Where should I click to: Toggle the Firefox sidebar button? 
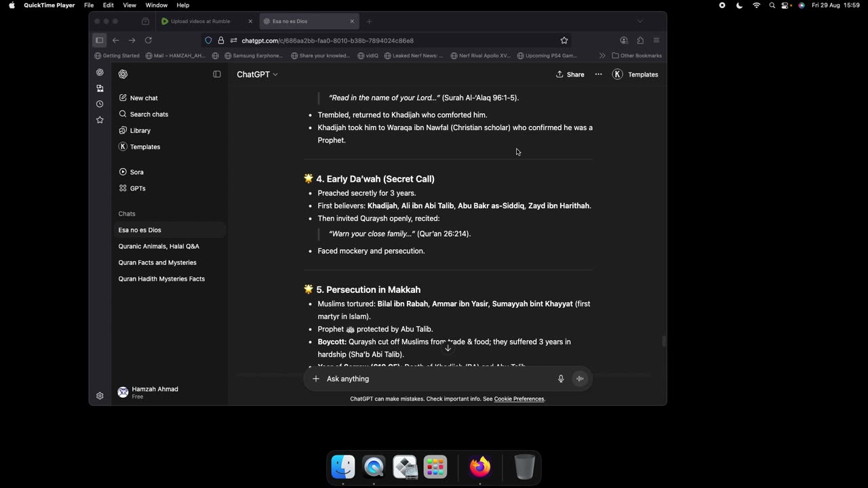click(x=99, y=40)
